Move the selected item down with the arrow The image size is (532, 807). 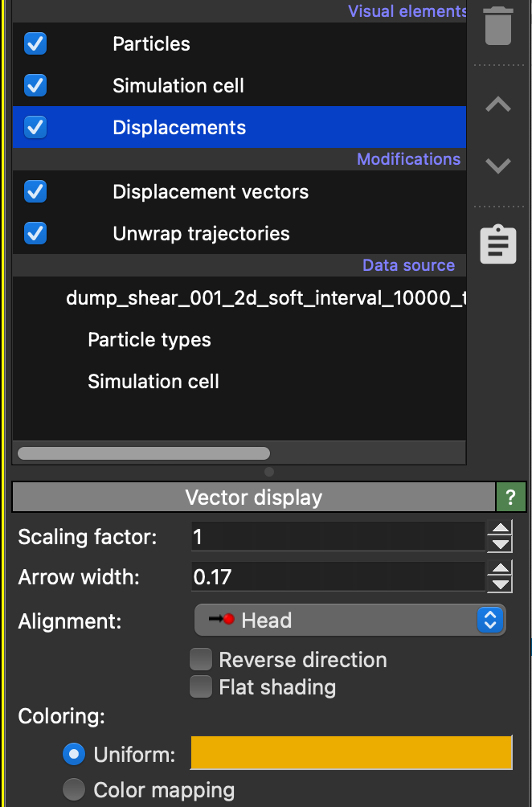click(x=498, y=166)
